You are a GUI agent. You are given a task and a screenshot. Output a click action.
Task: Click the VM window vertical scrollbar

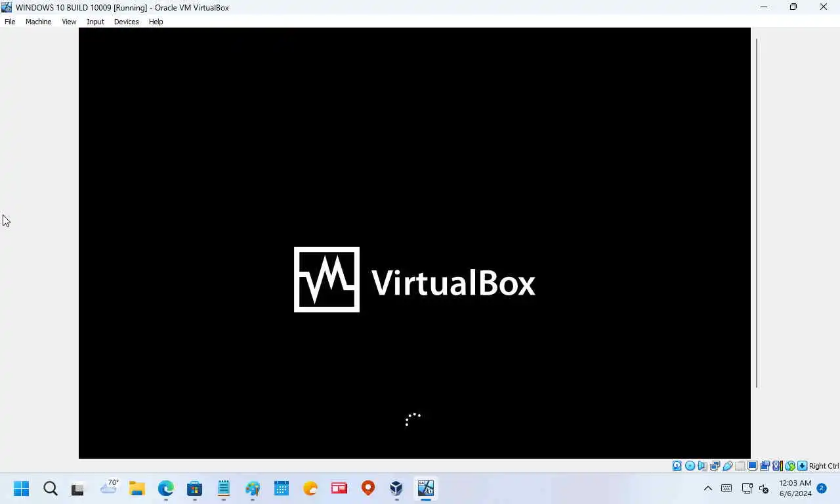(x=757, y=213)
